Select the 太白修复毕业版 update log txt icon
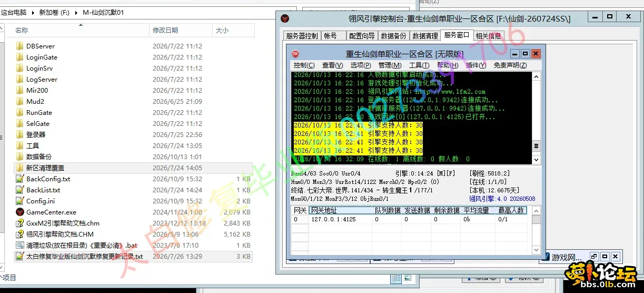644x293 pixels. point(19,257)
